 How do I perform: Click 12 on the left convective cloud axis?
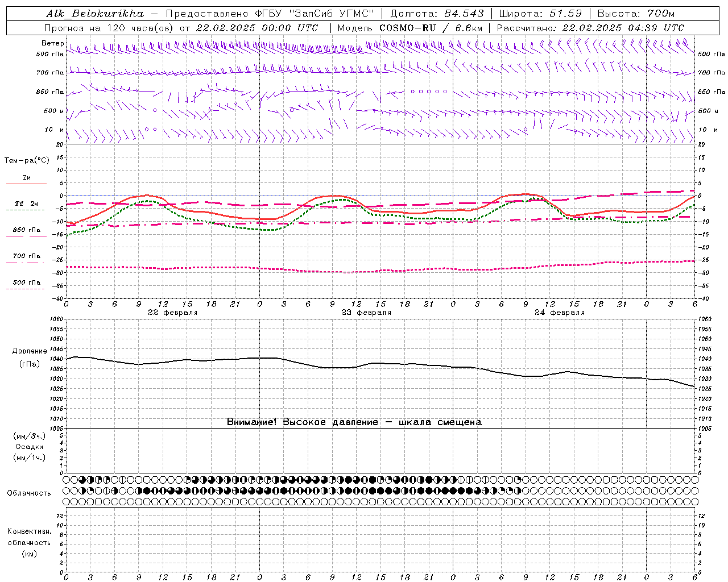pos(60,516)
